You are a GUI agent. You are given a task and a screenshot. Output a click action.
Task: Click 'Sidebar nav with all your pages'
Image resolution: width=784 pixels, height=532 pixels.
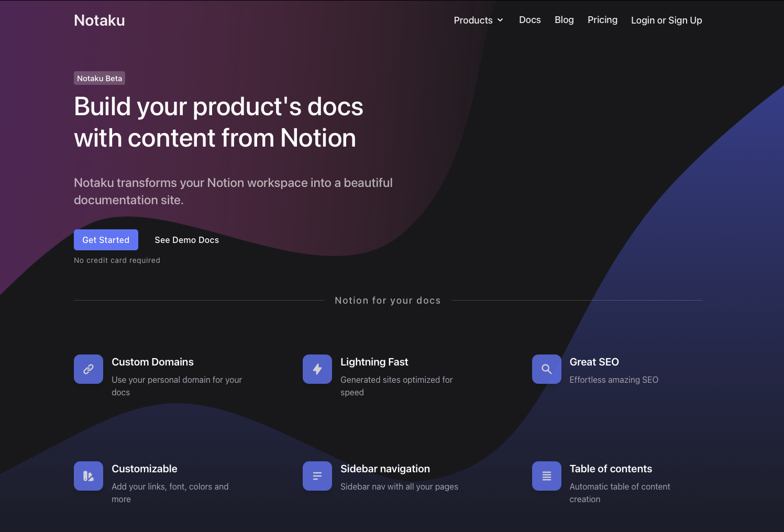pyautogui.click(x=399, y=486)
